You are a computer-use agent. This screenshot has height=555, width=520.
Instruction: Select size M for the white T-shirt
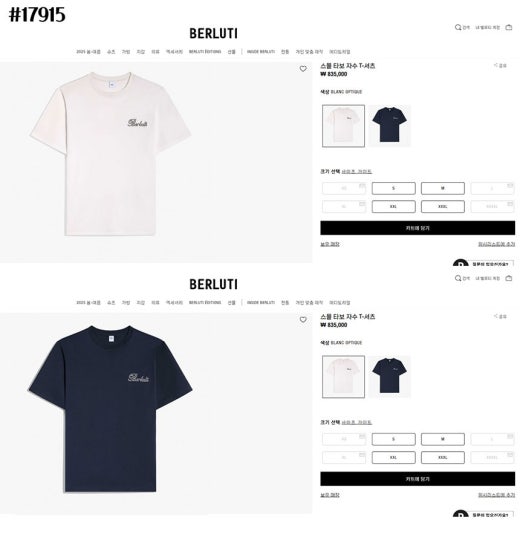442,188
